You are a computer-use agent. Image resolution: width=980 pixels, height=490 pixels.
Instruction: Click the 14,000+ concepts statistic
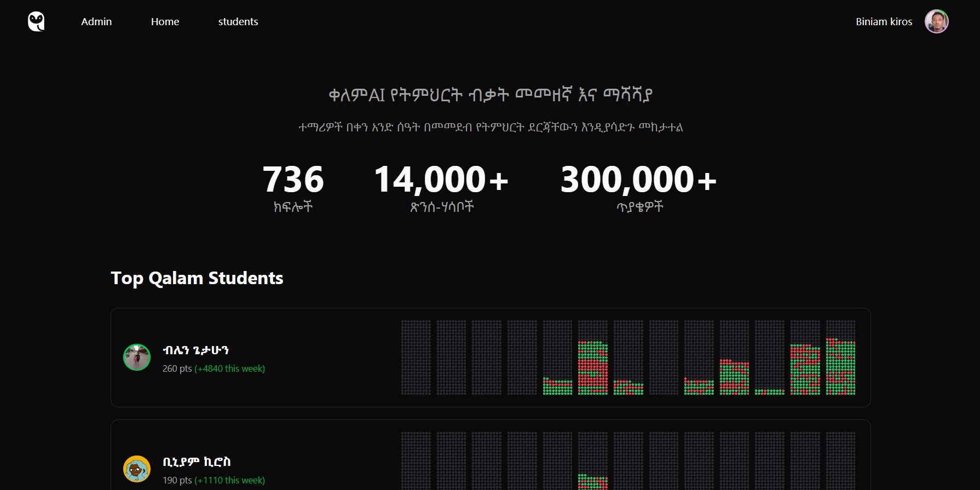tap(441, 180)
